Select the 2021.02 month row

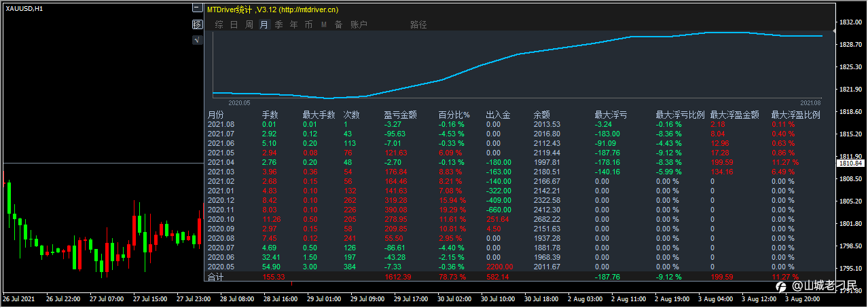tap(520, 182)
